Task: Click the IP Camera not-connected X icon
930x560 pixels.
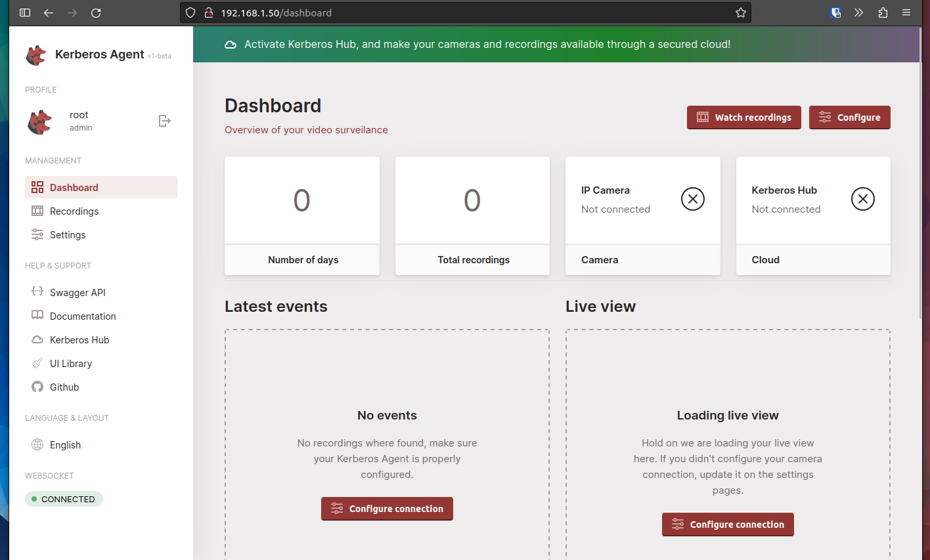Action: (692, 199)
